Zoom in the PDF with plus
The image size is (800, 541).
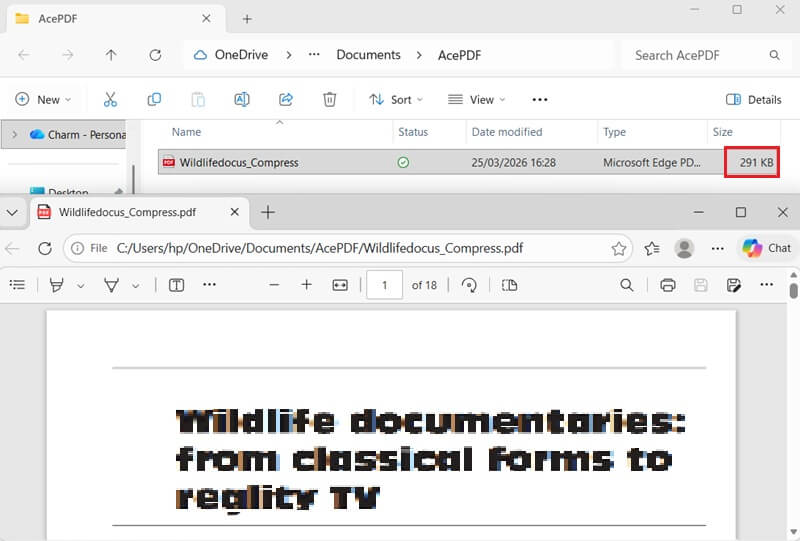(x=307, y=285)
